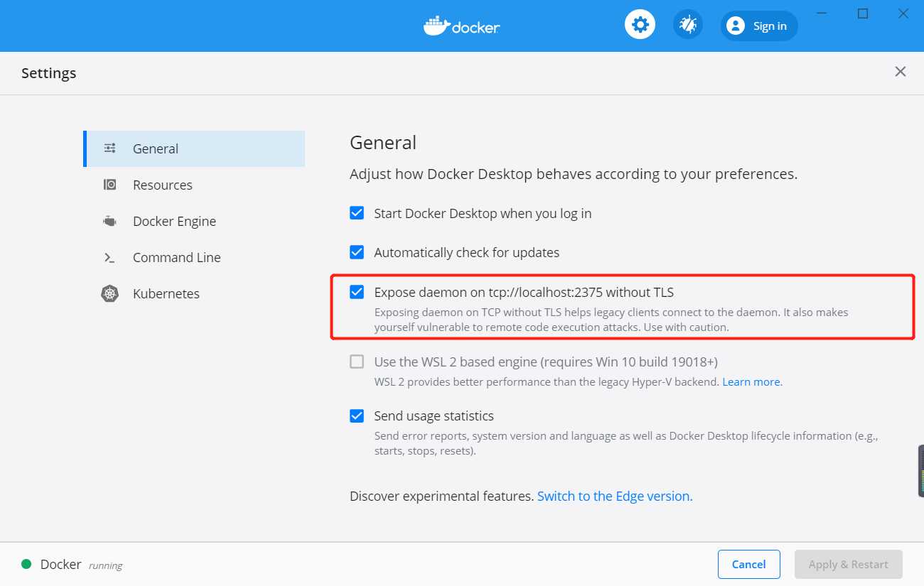Click Apply & Restart button
The height and width of the screenshot is (586, 924).
pyautogui.click(x=849, y=564)
